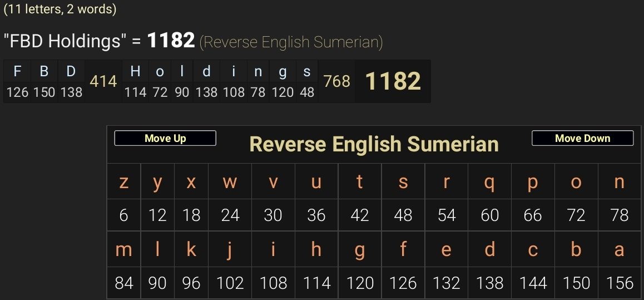644x300 pixels.
Task: Click letter F in the breakdown row
Action: click(17, 71)
